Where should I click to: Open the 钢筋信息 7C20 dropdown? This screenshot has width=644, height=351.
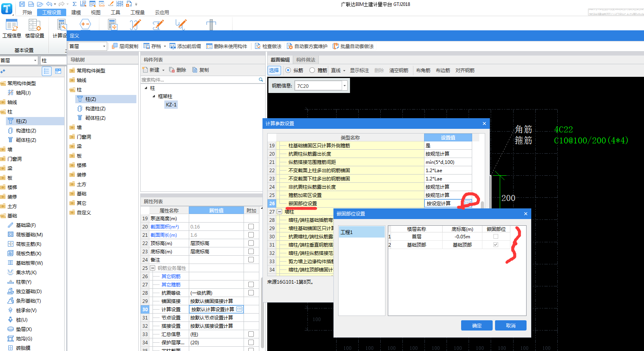tap(344, 85)
